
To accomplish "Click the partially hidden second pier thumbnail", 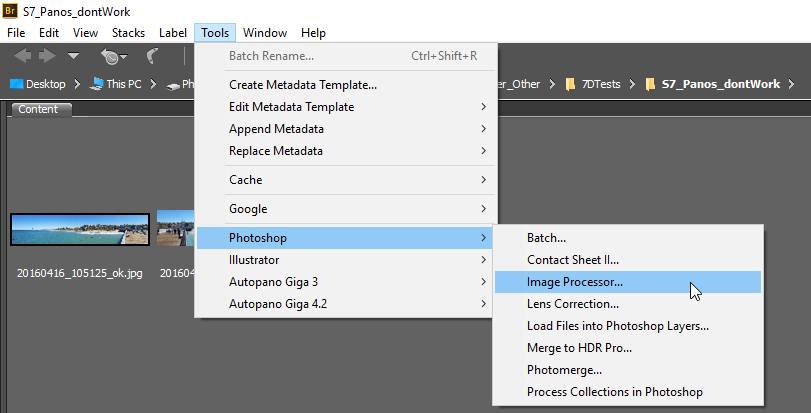I will [176, 228].
